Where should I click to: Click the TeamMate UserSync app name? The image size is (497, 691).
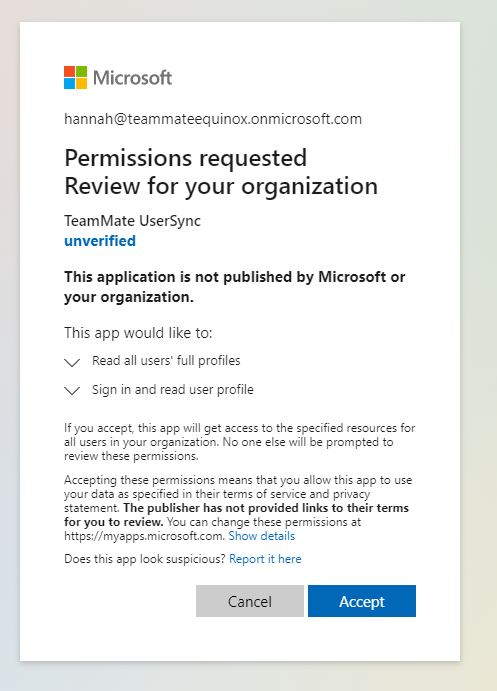(133, 220)
